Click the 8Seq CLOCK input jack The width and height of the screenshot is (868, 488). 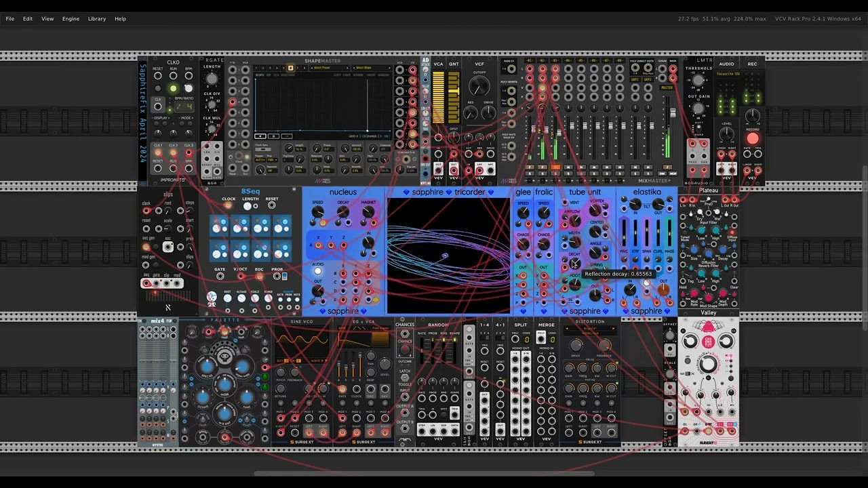[228, 205]
